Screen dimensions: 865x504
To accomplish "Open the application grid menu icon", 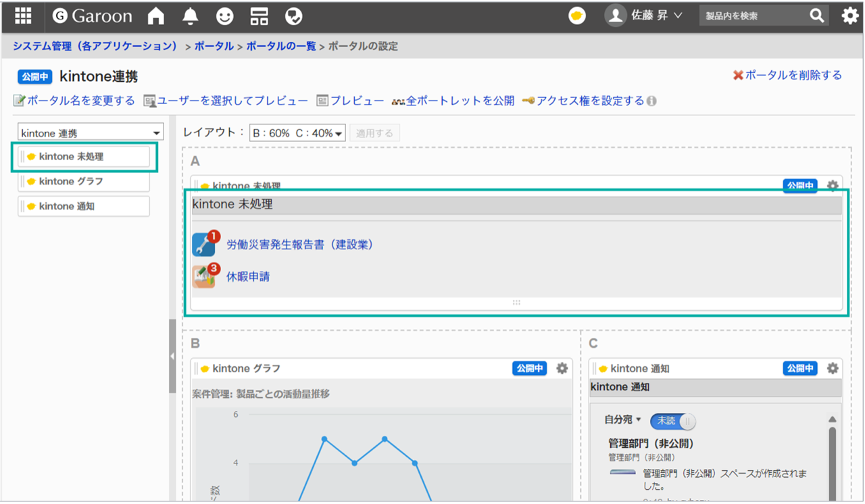I will click(x=23, y=16).
